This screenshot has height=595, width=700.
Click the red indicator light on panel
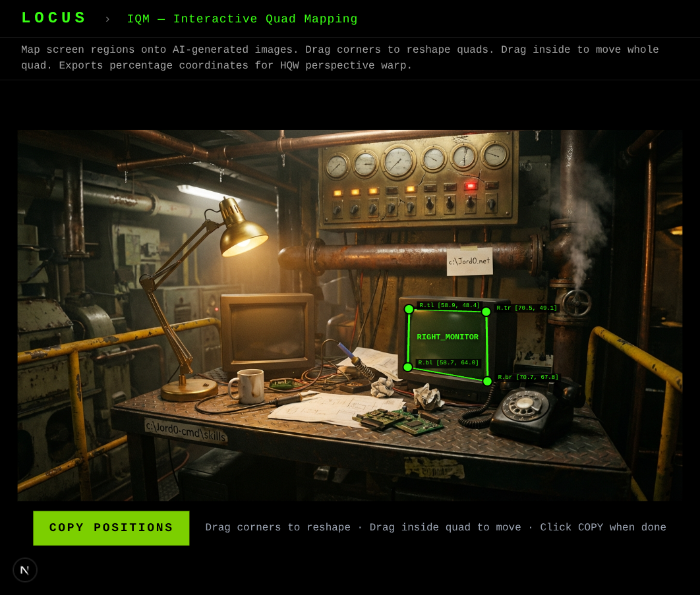coord(471,186)
